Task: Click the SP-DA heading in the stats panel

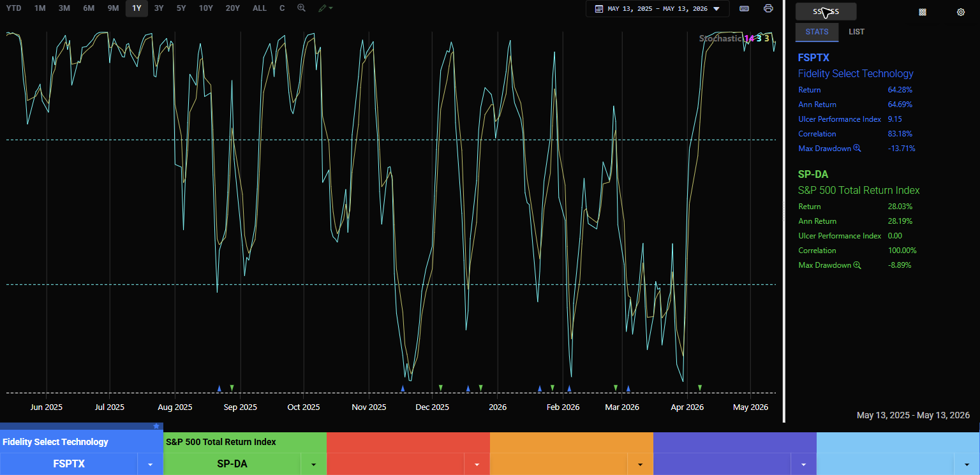Action: 813,174
